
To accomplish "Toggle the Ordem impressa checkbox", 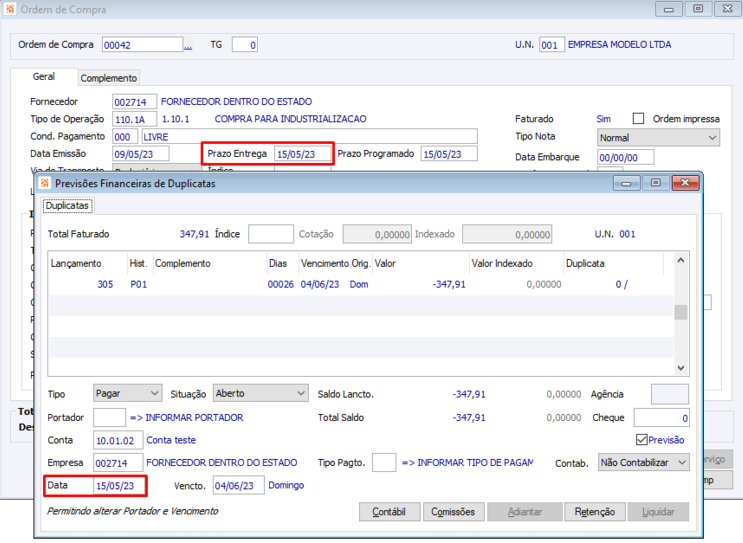I will [x=639, y=118].
